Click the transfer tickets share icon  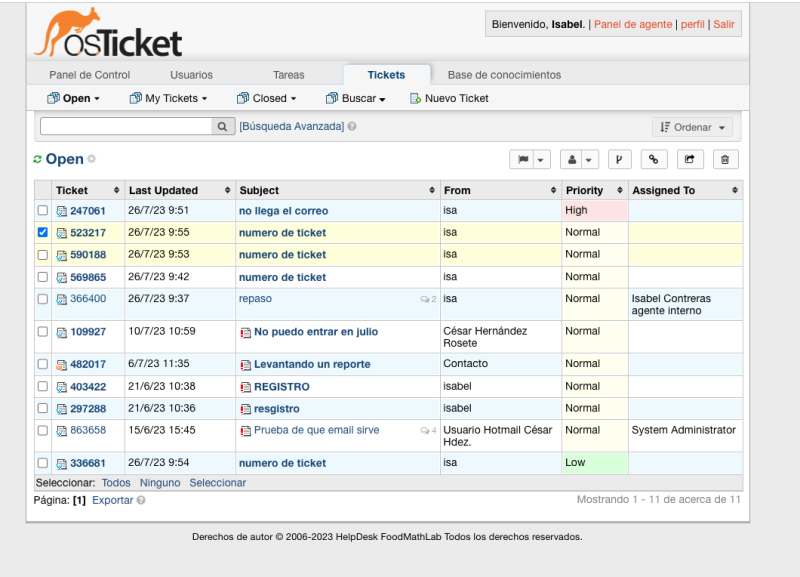(x=690, y=159)
